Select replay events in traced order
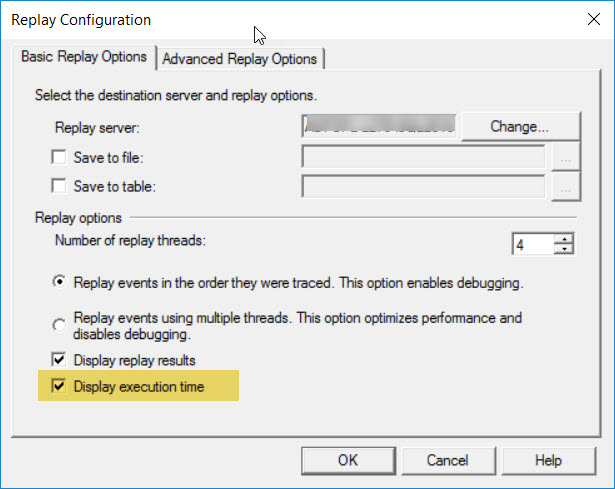This screenshot has width=615, height=489. pos(59,283)
